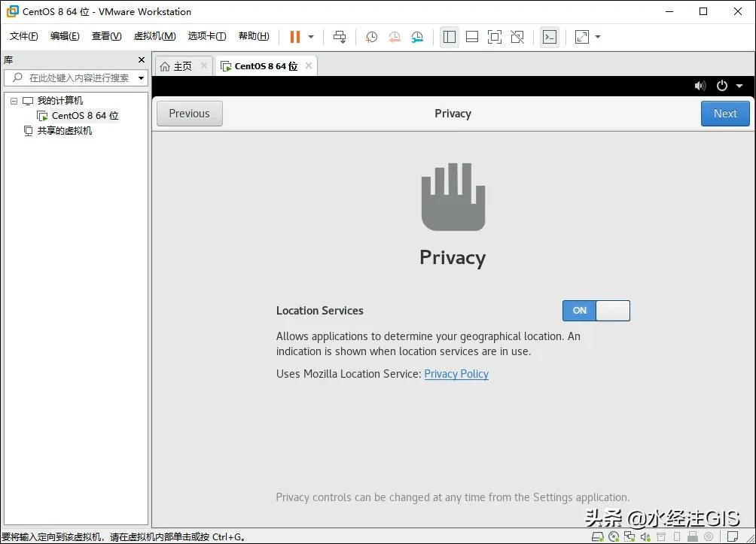Screen dimensions: 756x544
Task: Open the guest power menu dropdown
Action: click(738, 86)
